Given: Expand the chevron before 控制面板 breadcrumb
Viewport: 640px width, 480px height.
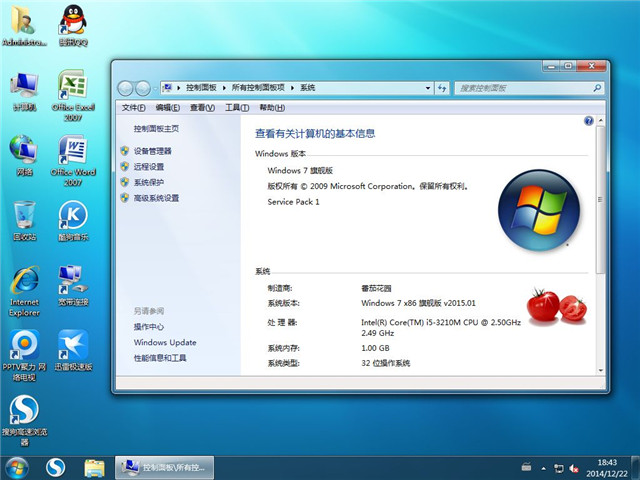Looking at the screenshot, I should pos(178,88).
